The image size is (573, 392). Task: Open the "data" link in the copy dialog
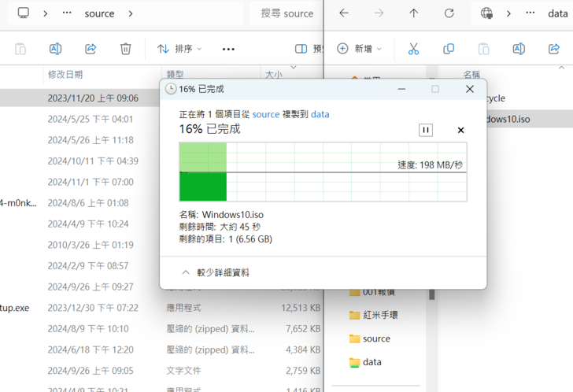click(x=320, y=114)
